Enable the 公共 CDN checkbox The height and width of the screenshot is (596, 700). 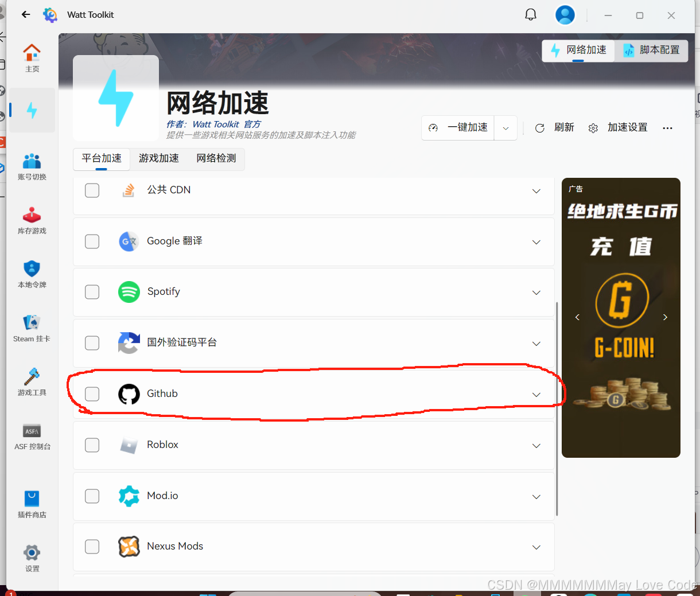tap(92, 190)
